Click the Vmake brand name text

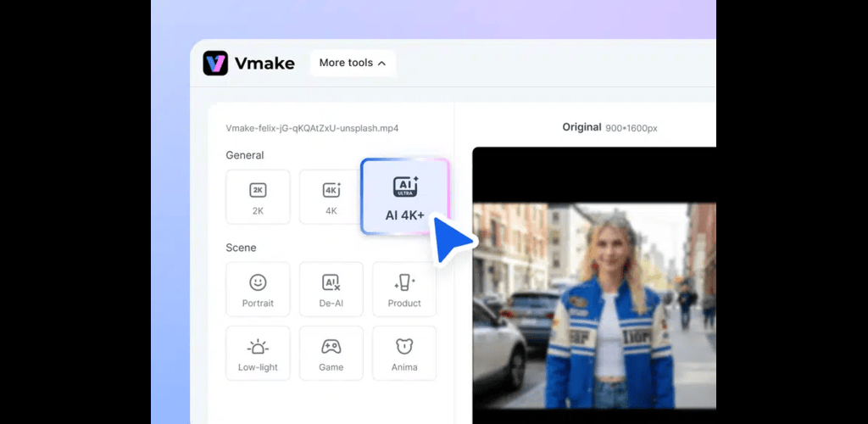point(264,63)
